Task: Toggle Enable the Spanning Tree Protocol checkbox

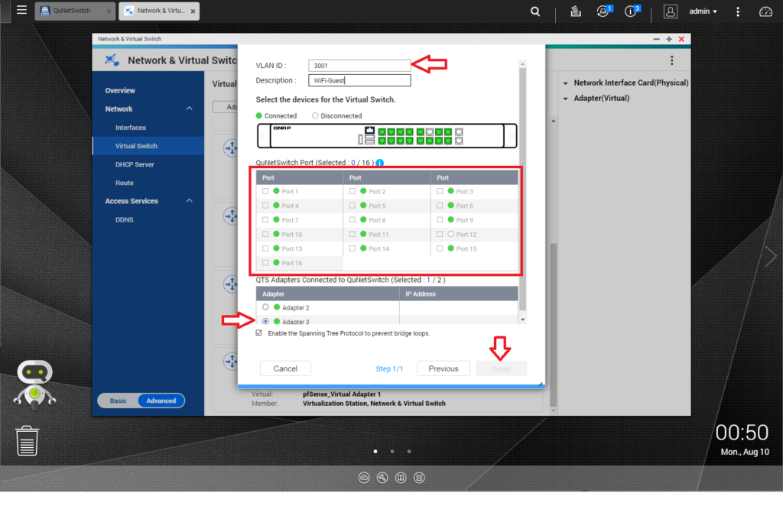Action: click(258, 332)
